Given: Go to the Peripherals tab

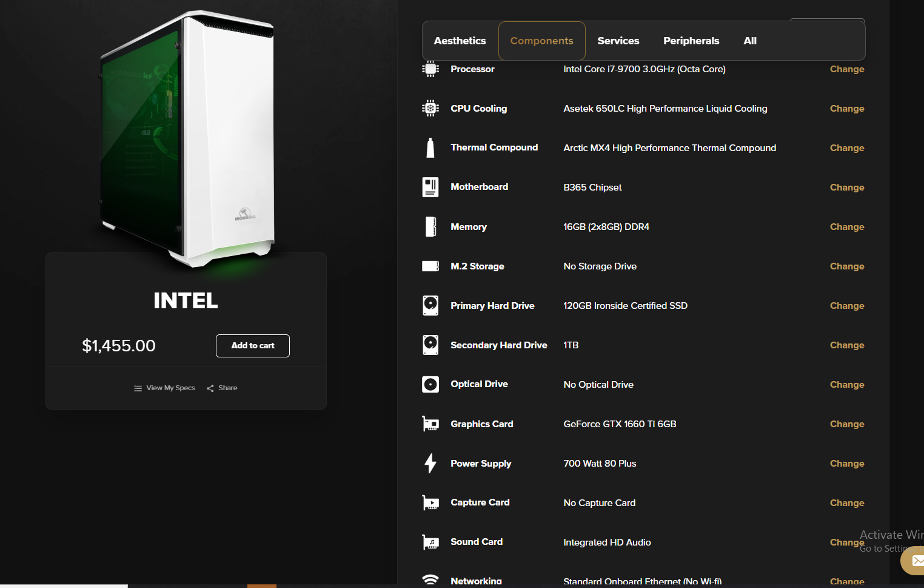Looking at the screenshot, I should point(691,41).
